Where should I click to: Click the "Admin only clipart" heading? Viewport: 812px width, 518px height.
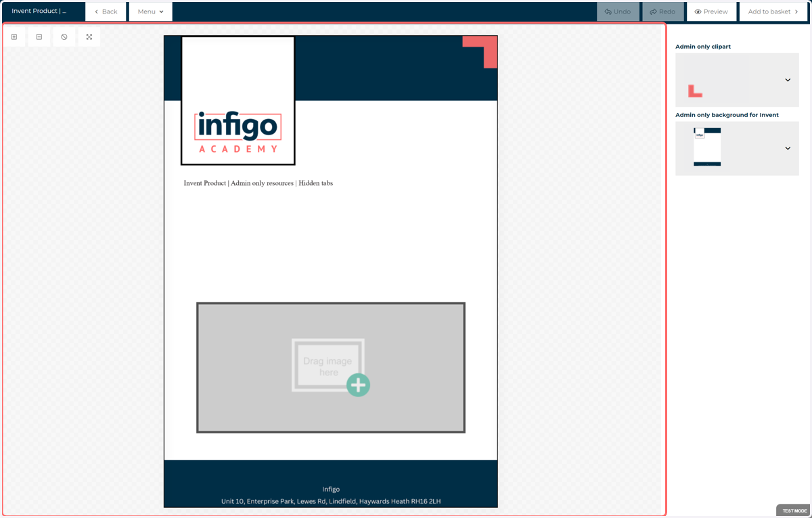click(703, 47)
